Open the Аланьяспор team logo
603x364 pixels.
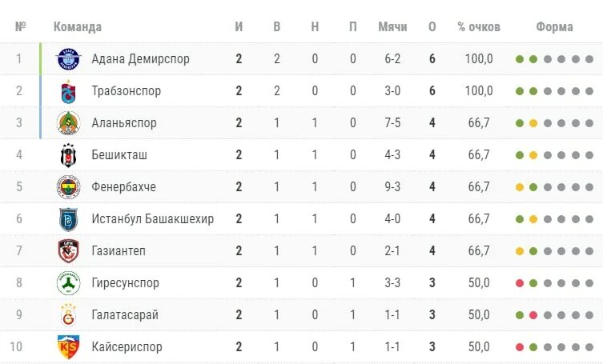click(x=68, y=123)
